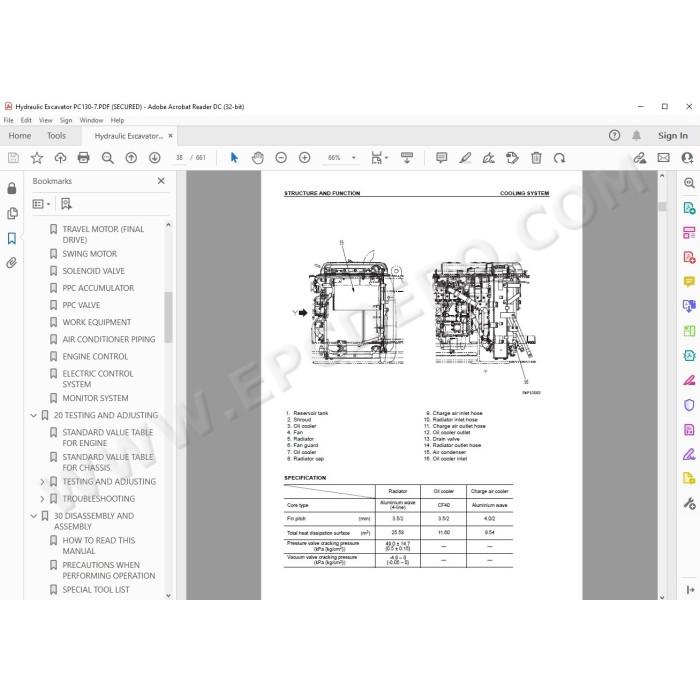Star the document as favorite
Image resolution: width=700 pixels, height=700 pixels.
coord(37,158)
